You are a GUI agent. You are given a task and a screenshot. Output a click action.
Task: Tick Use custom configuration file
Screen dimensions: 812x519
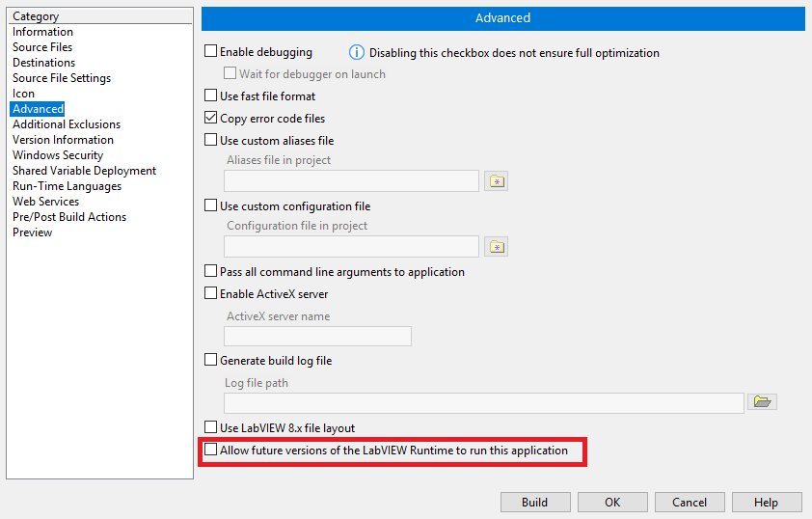211,205
